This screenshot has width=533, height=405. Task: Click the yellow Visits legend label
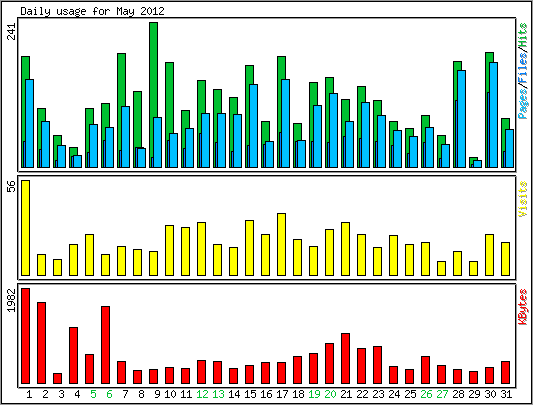[523, 199]
